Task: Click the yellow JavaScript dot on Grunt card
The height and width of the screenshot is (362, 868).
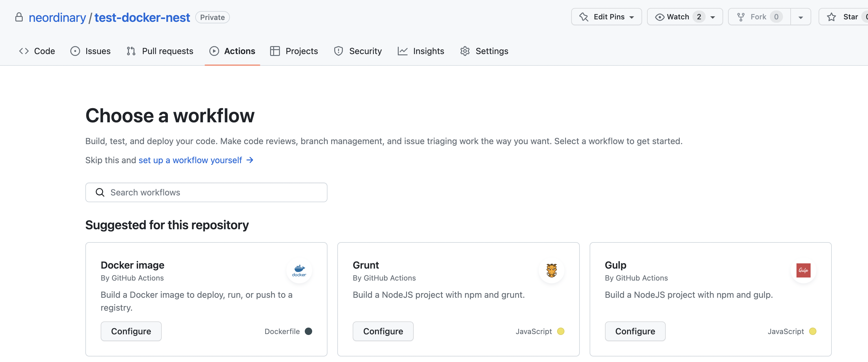Action: tap(561, 331)
